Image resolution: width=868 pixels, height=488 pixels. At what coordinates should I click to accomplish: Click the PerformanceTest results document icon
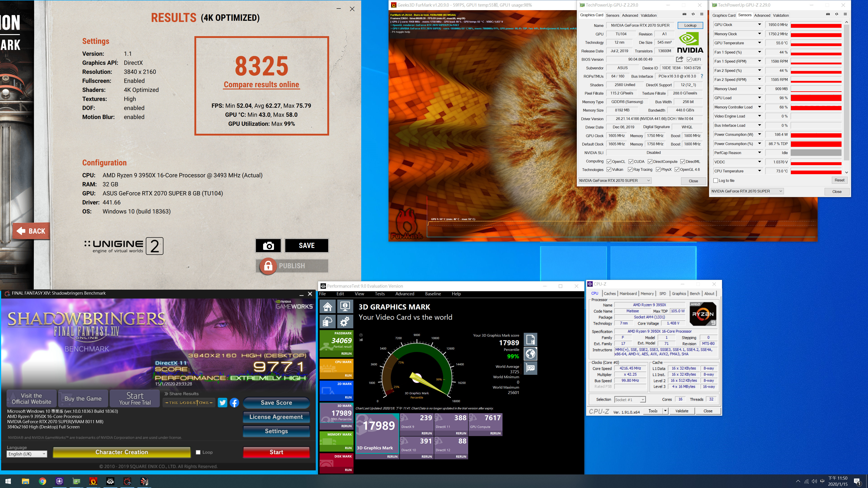530,340
